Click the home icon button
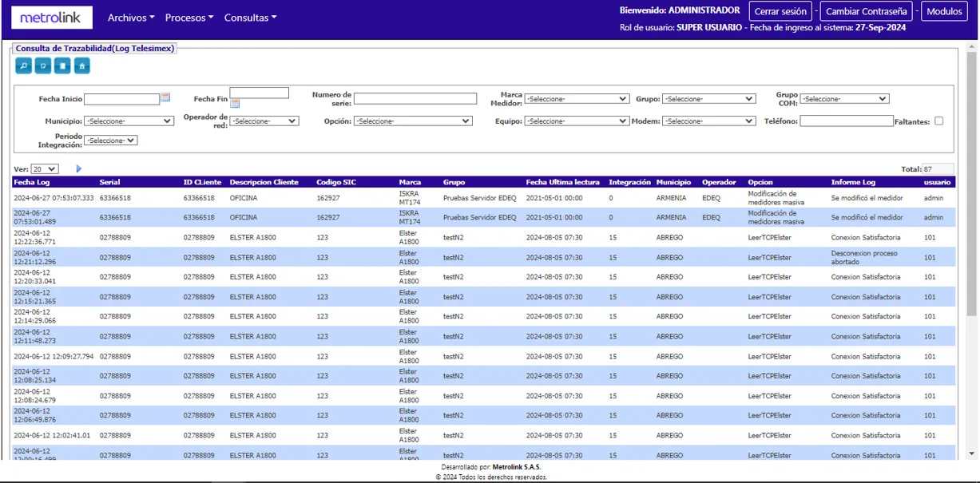Screen dimensions: 980x483 [81, 66]
